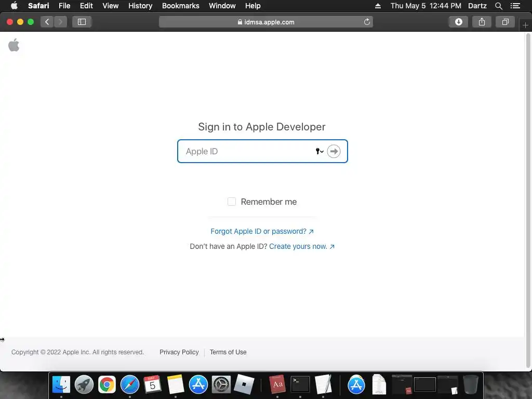Open Spotlight search in the menu bar
532x399 pixels.
(x=498, y=6)
